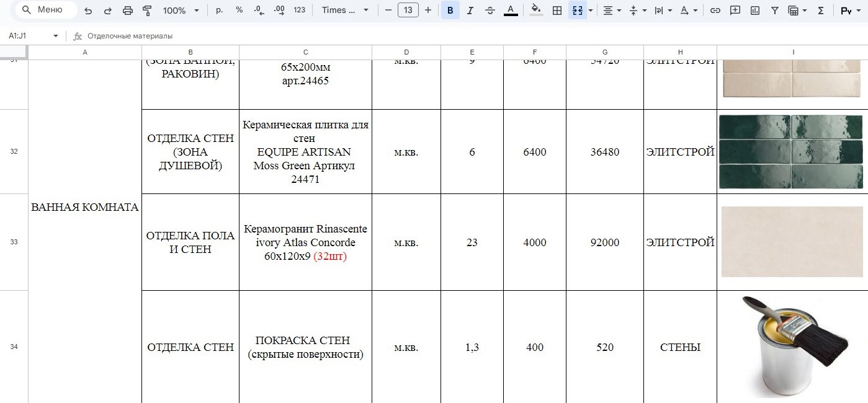Screen dimensions: 868x403
Task: Select the Paint format tool
Action: click(146, 10)
